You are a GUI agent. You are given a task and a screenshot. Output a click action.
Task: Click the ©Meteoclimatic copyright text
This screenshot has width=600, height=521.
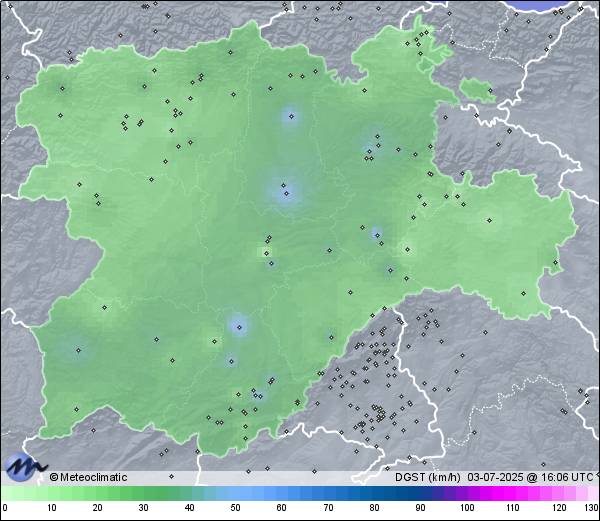[x=88, y=477]
